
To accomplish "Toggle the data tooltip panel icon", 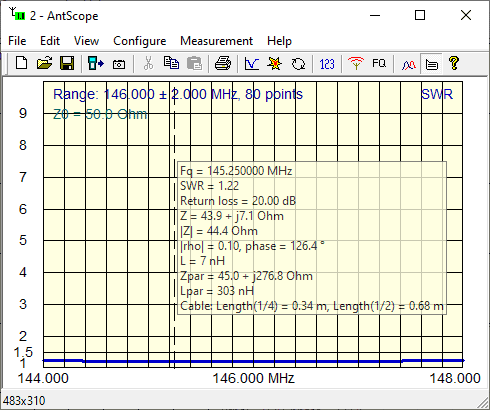I will pyautogui.click(x=432, y=63).
